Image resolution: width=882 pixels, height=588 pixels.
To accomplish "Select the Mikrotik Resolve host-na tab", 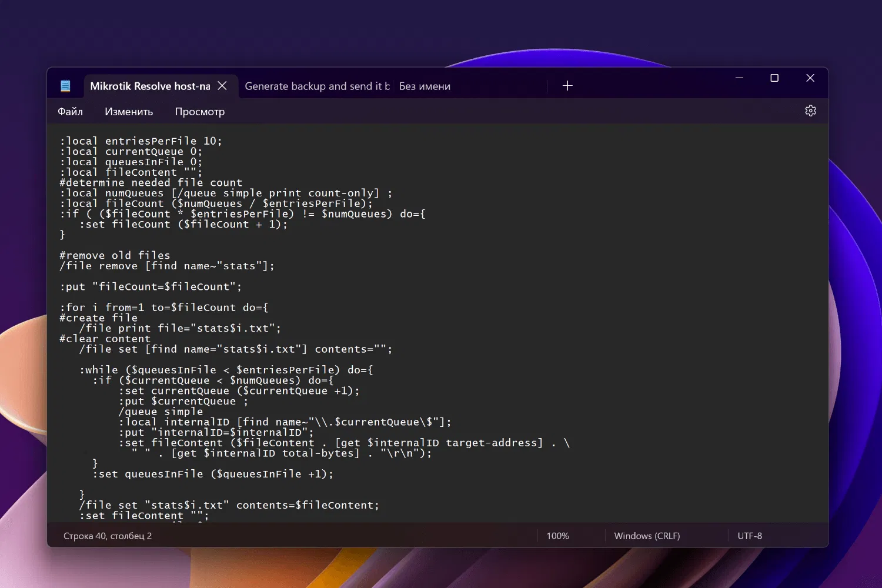I will 150,86.
